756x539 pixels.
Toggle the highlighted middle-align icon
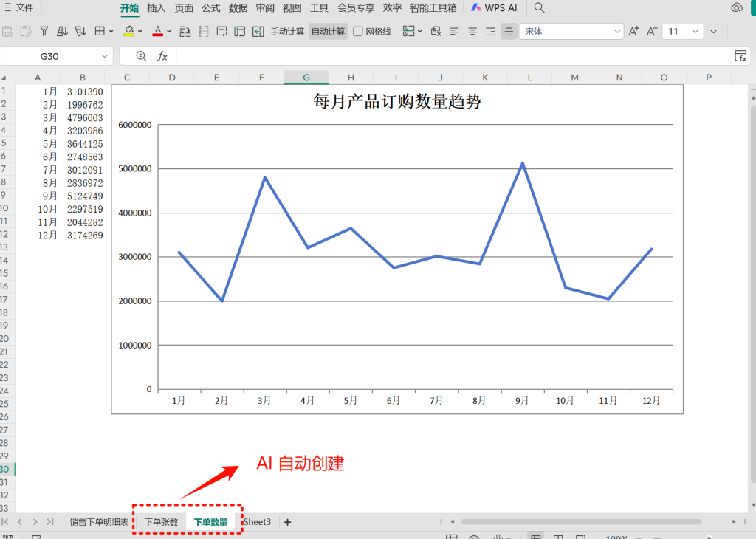pos(509,31)
